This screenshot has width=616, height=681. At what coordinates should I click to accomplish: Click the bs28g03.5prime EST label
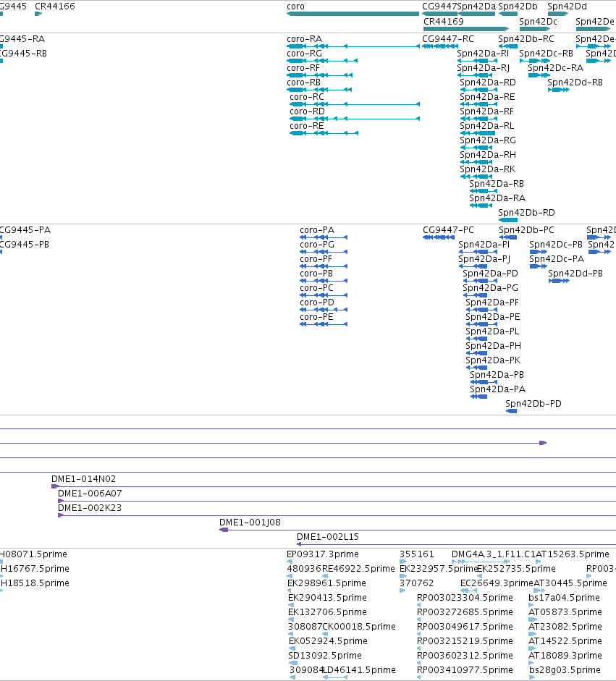click(565, 669)
